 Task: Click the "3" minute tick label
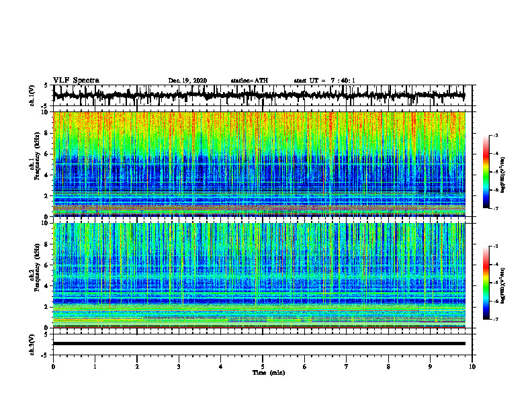click(x=179, y=367)
